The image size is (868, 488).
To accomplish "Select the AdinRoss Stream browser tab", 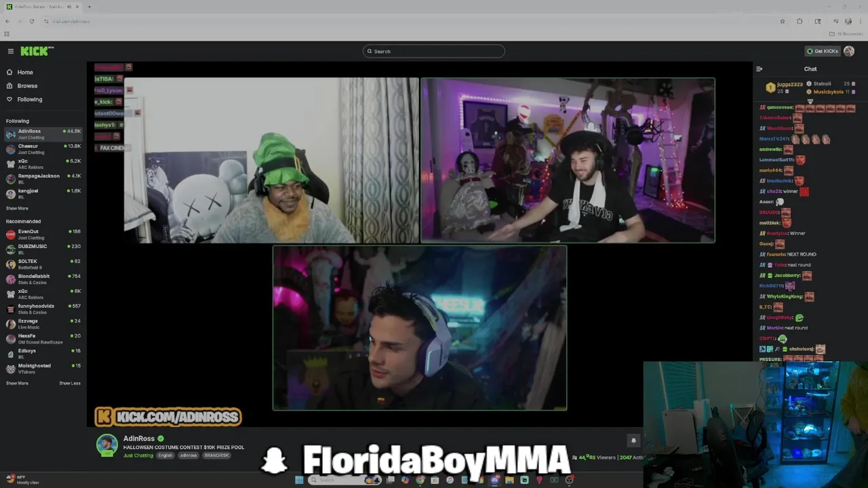I will (43, 7).
